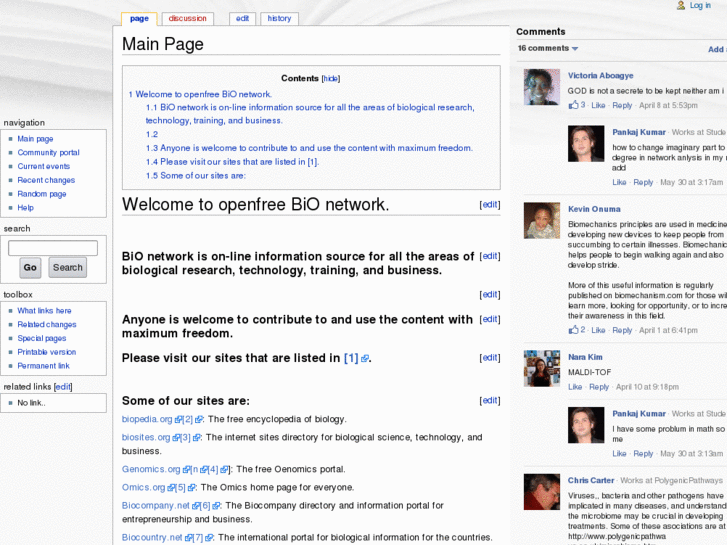The width and height of the screenshot is (727, 545).
Task: Open Permanent link in toolbox
Action: [44, 366]
